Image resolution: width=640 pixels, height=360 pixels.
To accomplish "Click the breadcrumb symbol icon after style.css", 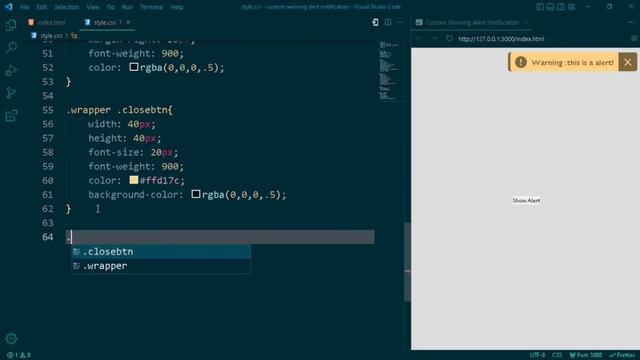I will click(74, 36).
